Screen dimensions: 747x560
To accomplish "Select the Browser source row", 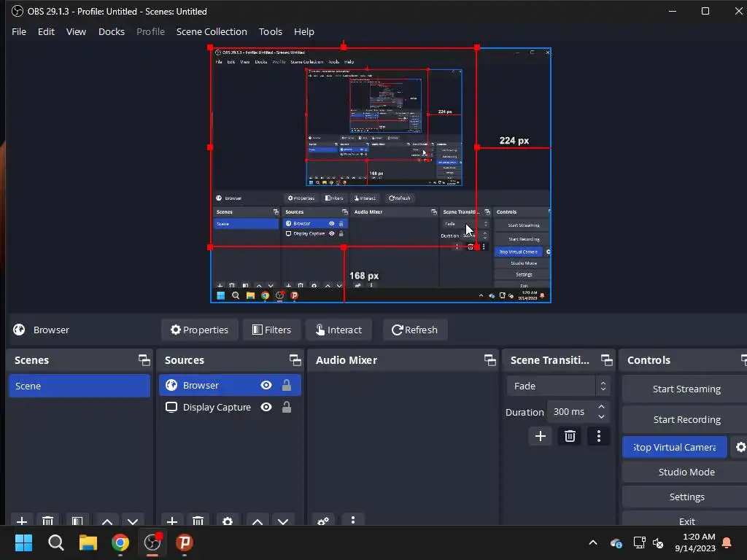I will [x=230, y=385].
